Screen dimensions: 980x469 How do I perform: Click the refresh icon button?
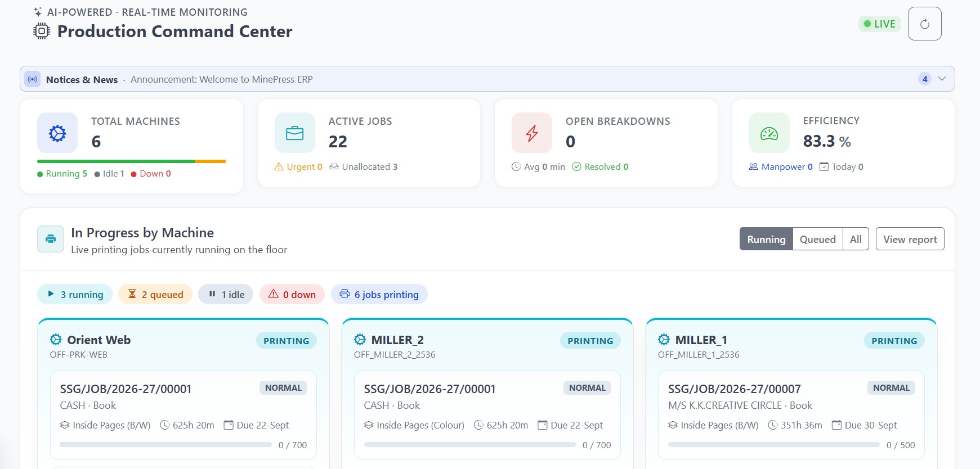[x=924, y=24]
